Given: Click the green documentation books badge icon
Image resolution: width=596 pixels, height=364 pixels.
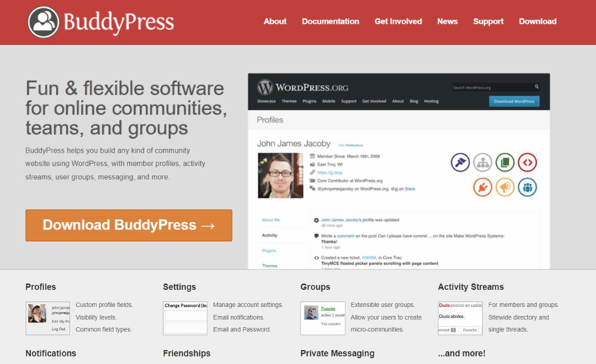Looking at the screenshot, I should (x=505, y=162).
